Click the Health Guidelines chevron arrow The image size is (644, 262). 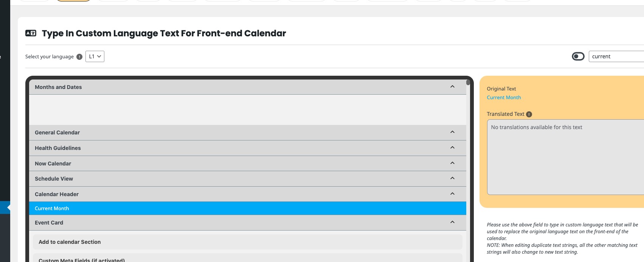(x=452, y=148)
